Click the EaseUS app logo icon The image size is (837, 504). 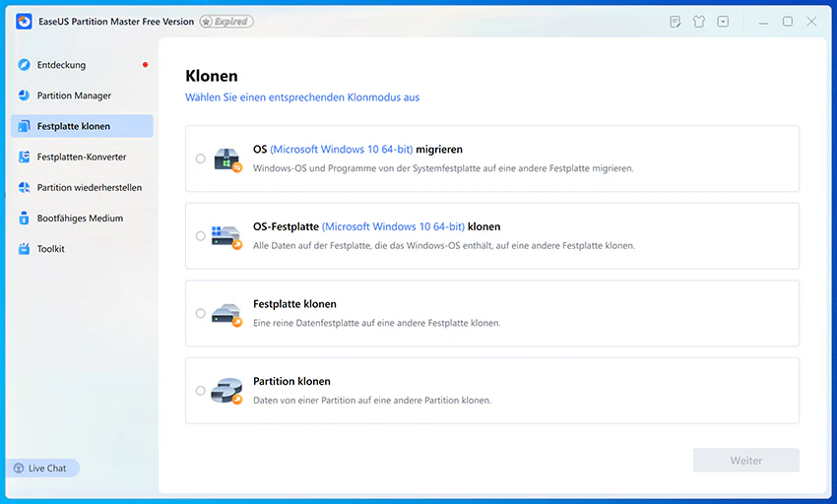point(24,22)
